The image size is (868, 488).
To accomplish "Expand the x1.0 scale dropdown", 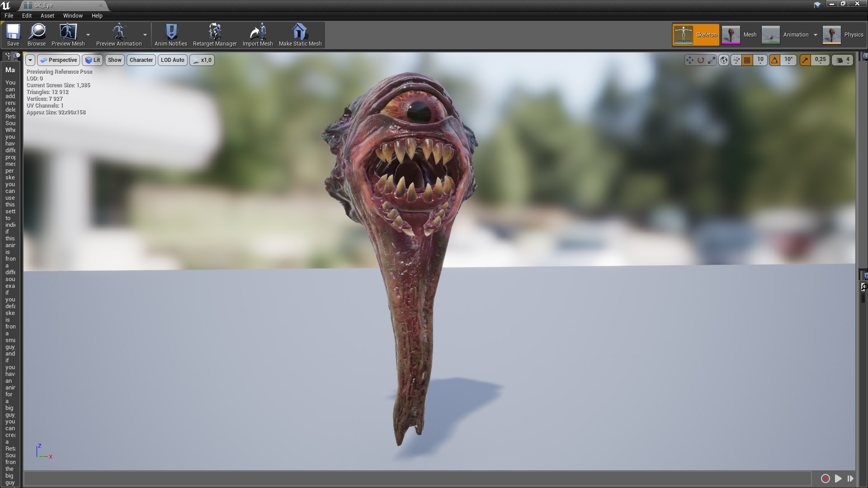I will [202, 60].
